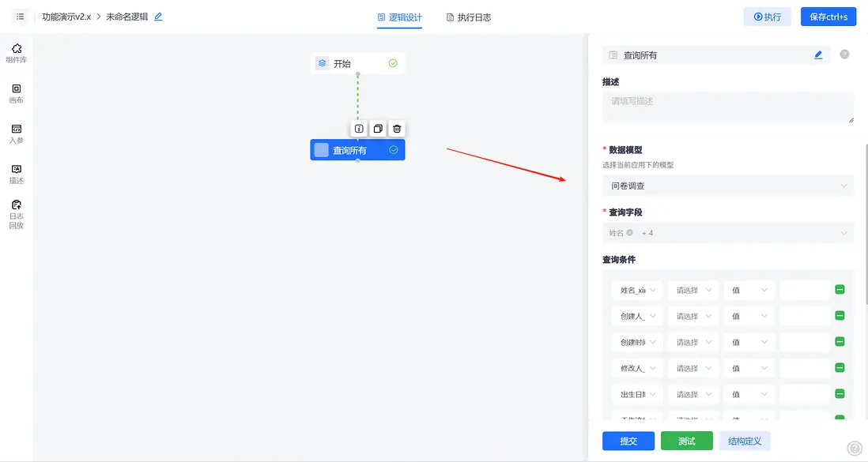Image resolution: width=868 pixels, height=462 pixels.
Task: Click the green check icon on 开始 node
Action: tap(393, 63)
